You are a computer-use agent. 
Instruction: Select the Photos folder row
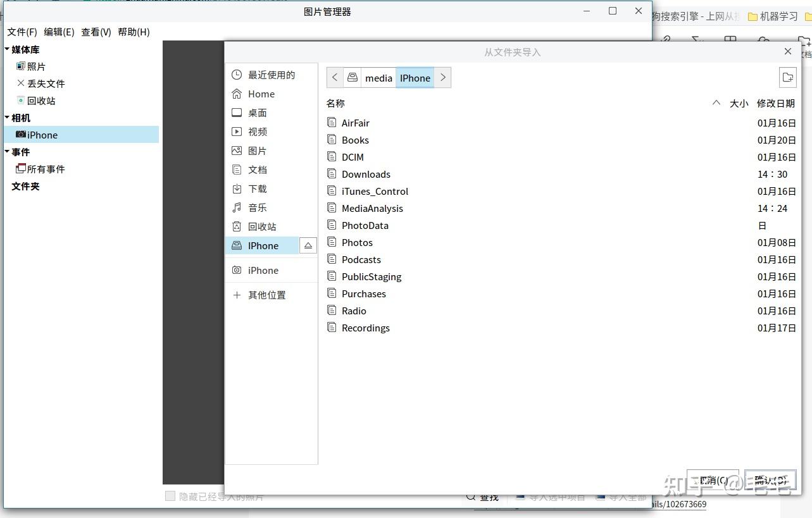(x=561, y=242)
